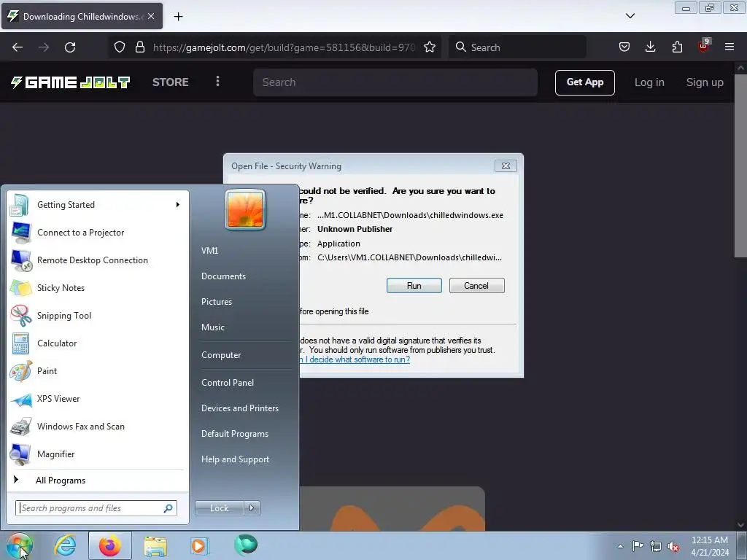View site info via padlock icon
The width and height of the screenshot is (747, 560).
[x=139, y=47]
